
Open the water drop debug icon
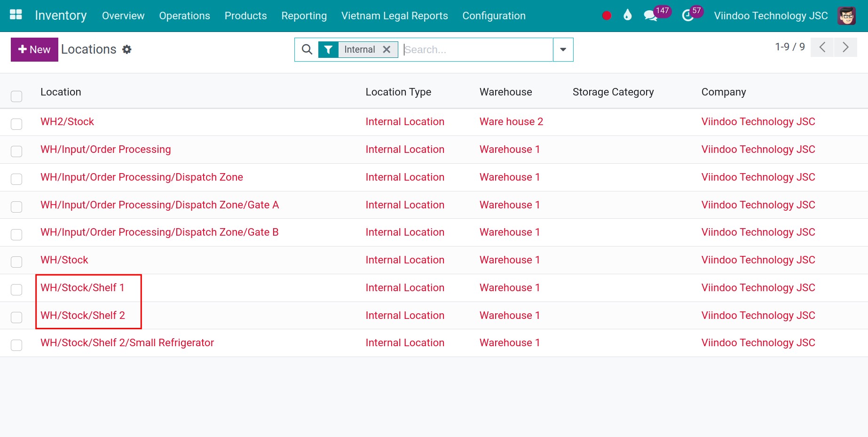[628, 16]
